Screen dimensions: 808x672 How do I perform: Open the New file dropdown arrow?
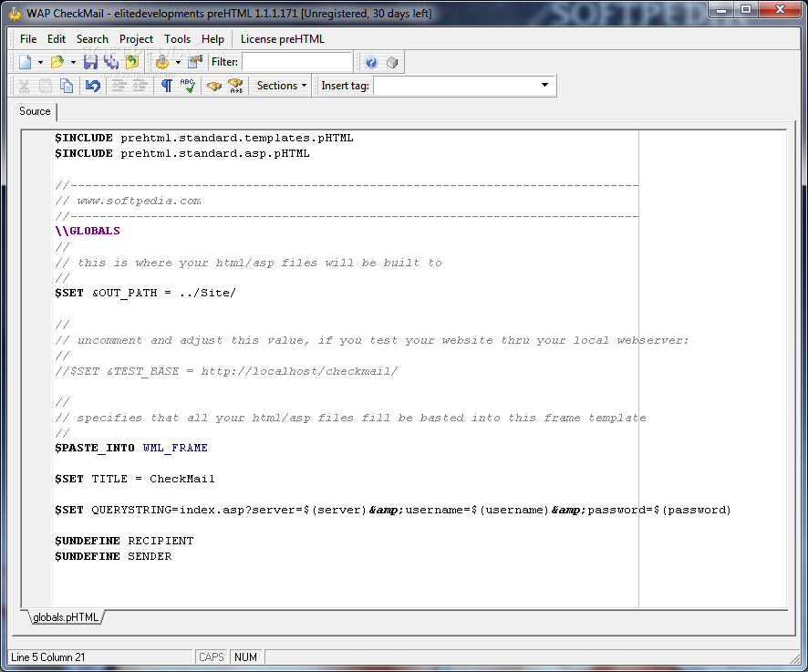coord(40,62)
